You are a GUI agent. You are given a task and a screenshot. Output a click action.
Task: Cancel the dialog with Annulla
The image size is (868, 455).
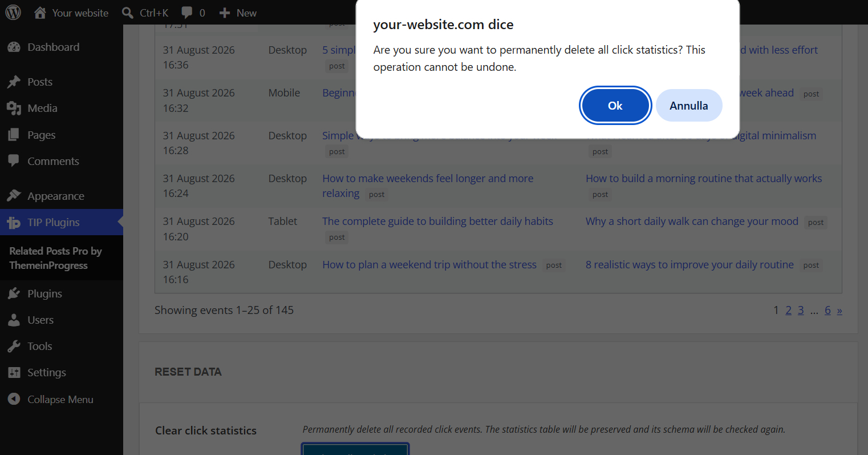[689, 106]
